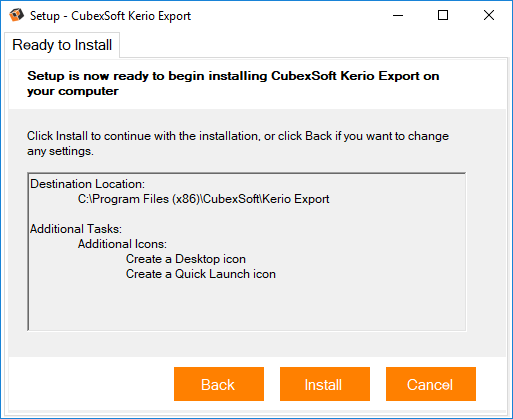The width and height of the screenshot is (513, 419).
Task: Click Create a Desktop icon entry
Action: tap(186, 259)
